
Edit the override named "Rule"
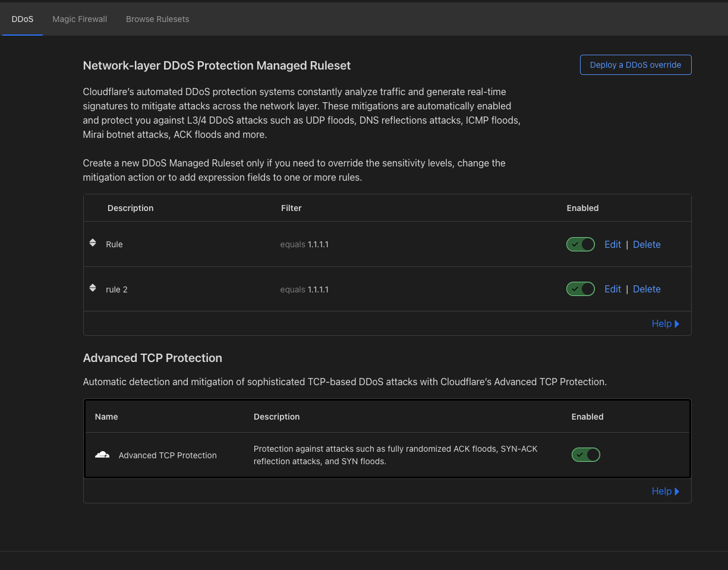(612, 244)
